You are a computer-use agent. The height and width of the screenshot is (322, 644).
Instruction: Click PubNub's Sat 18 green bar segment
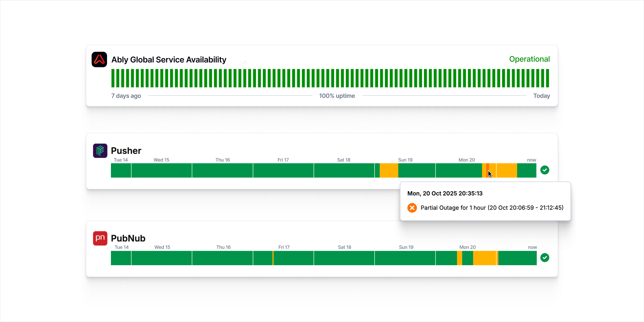(344, 258)
